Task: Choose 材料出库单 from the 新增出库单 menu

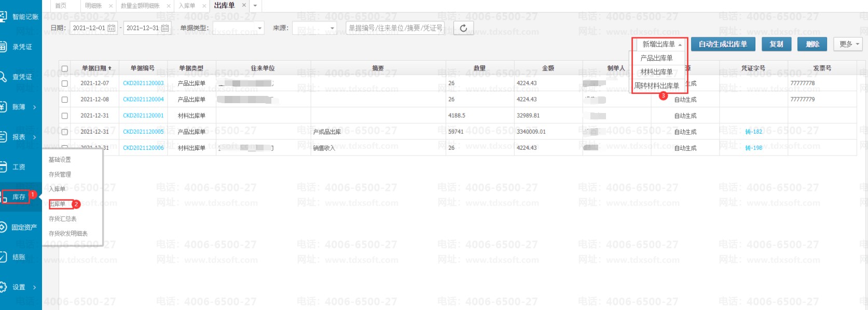Action: pos(656,72)
